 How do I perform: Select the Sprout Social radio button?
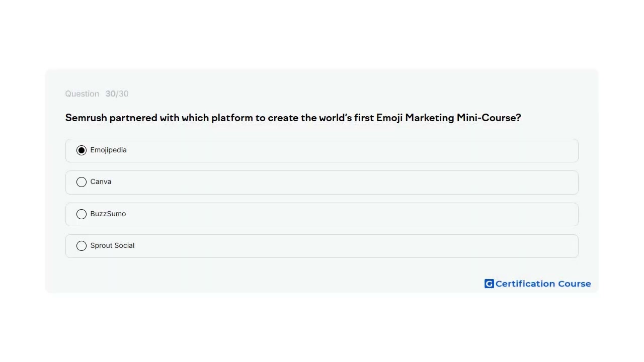click(82, 246)
